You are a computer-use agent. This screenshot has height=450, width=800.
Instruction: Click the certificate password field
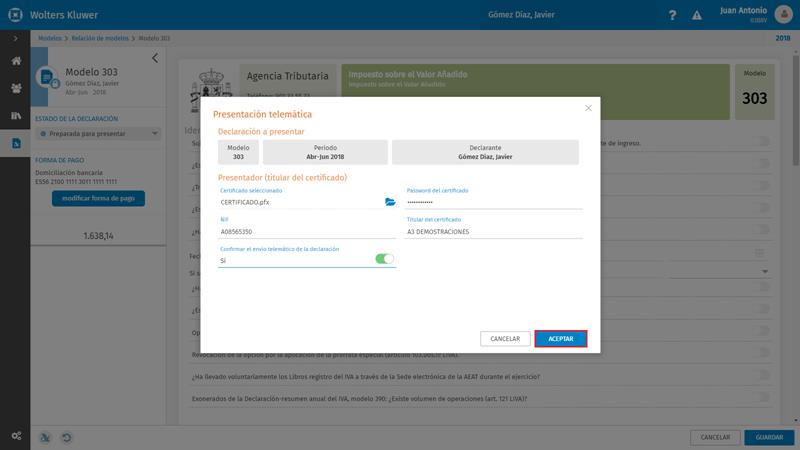tap(494, 202)
